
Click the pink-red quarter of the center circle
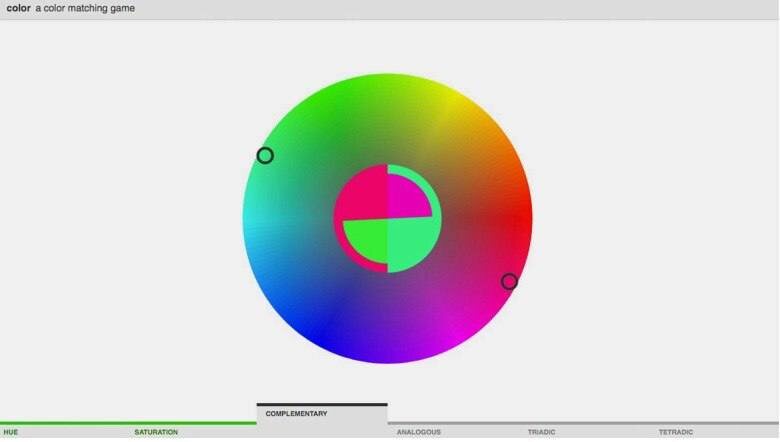[361, 193]
